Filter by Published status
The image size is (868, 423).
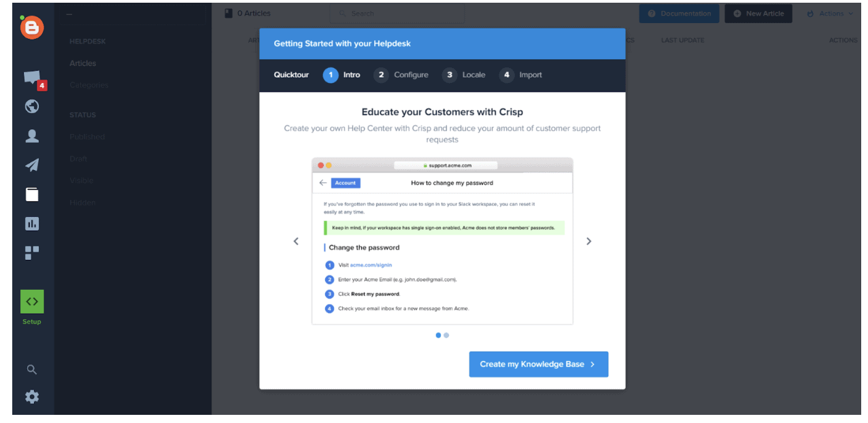[x=87, y=137]
